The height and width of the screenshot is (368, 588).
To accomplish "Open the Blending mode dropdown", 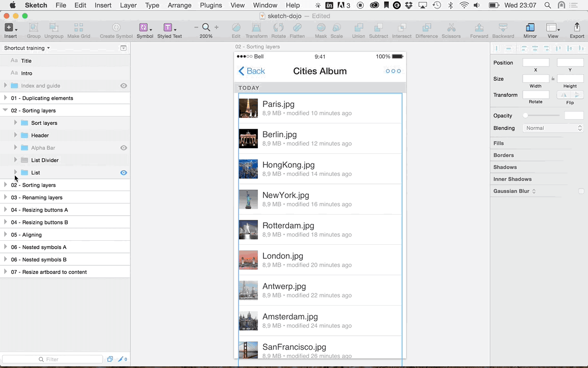I will coord(553,128).
